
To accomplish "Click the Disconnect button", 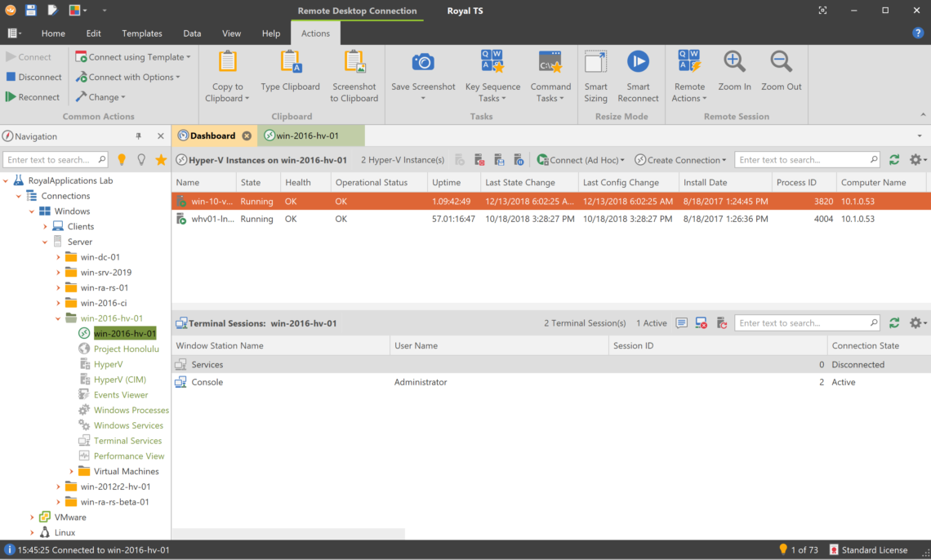I will [x=33, y=77].
